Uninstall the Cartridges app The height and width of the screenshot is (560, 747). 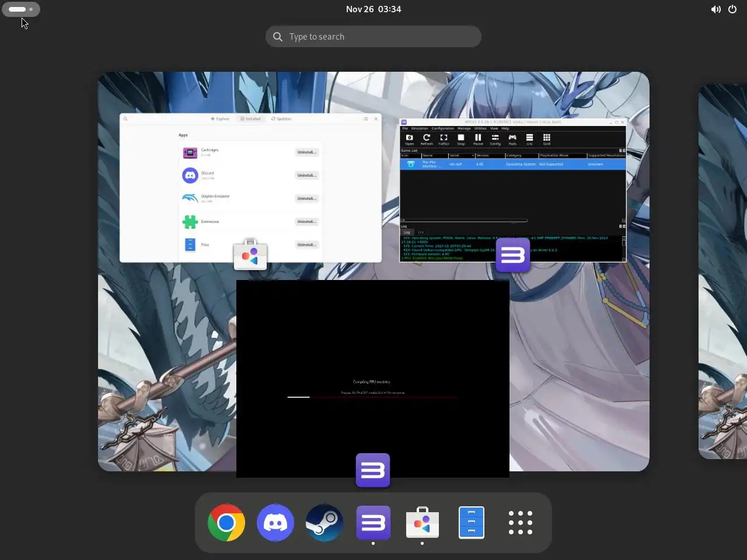click(x=307, y=152)
